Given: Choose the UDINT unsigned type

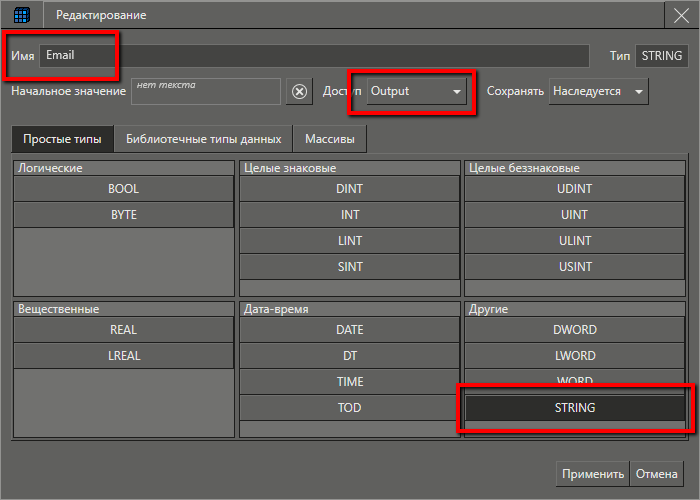Looking at the screenshot, I should click(x=574, y=188).
